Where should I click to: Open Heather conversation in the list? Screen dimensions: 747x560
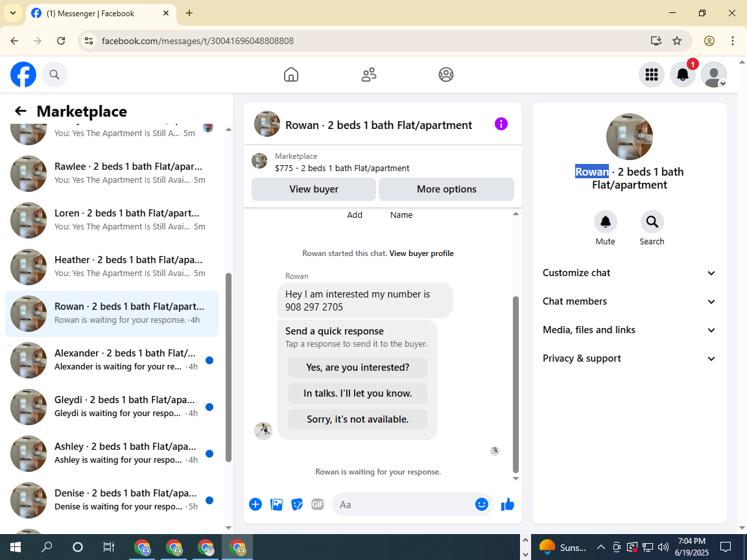112,266
